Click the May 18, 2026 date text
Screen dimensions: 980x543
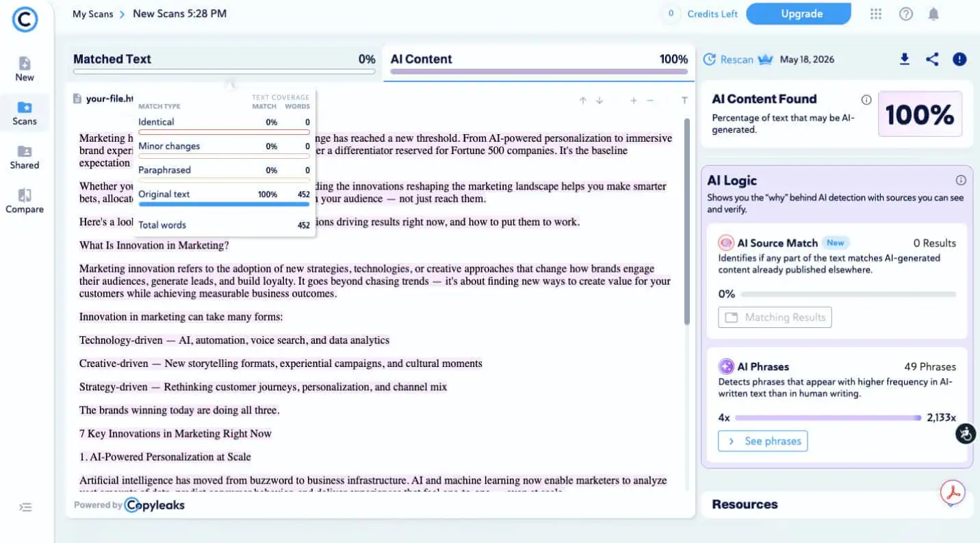point(807,60)
